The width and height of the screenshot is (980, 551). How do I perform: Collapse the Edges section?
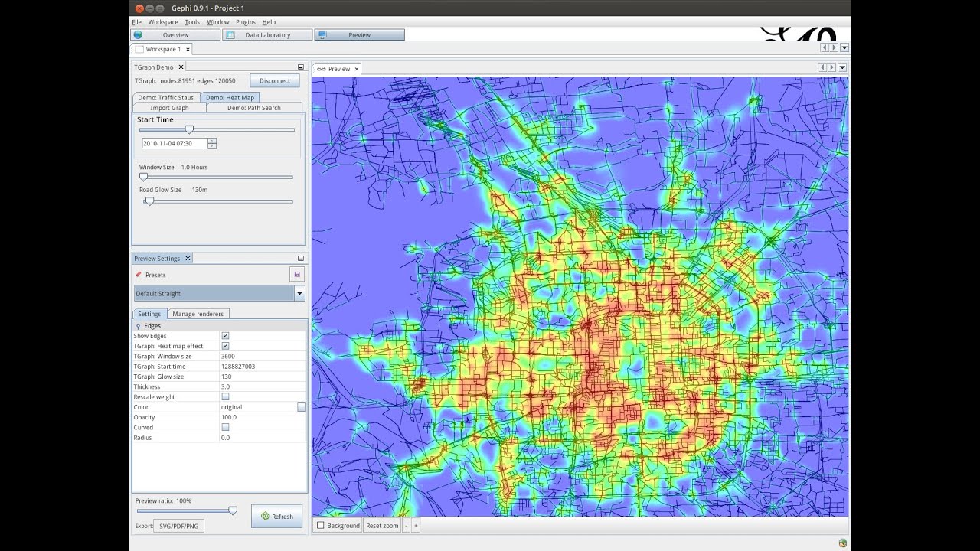138,326
